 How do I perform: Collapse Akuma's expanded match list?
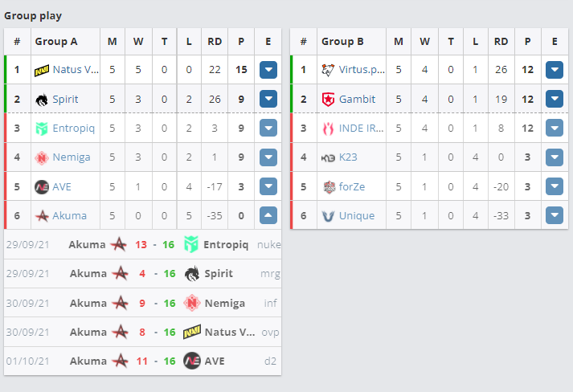pos(268,215)
